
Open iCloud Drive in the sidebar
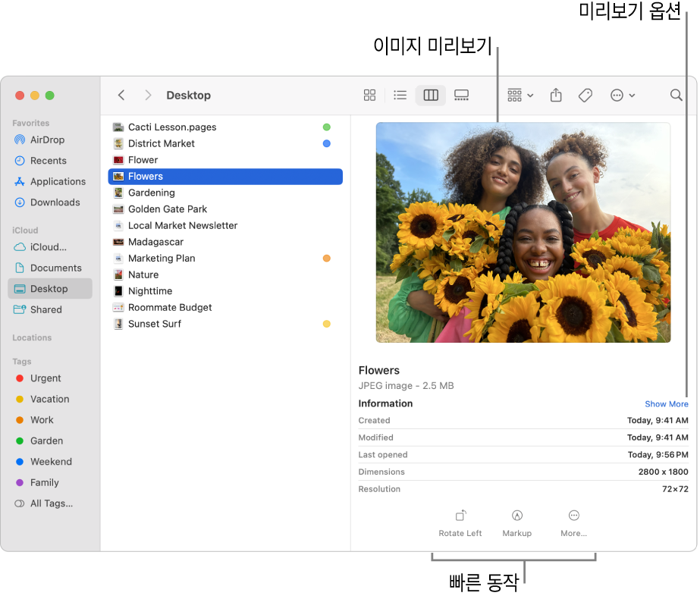tap(50, 247)
